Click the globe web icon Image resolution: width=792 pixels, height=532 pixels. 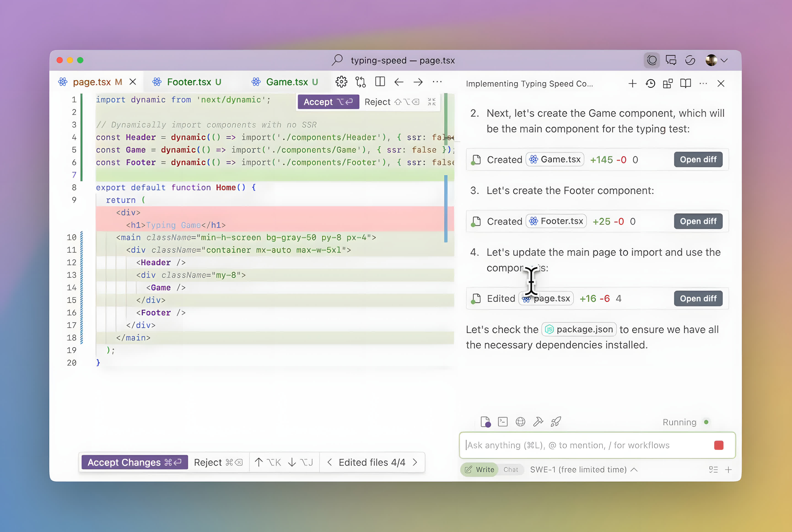(x=520, y=422)
